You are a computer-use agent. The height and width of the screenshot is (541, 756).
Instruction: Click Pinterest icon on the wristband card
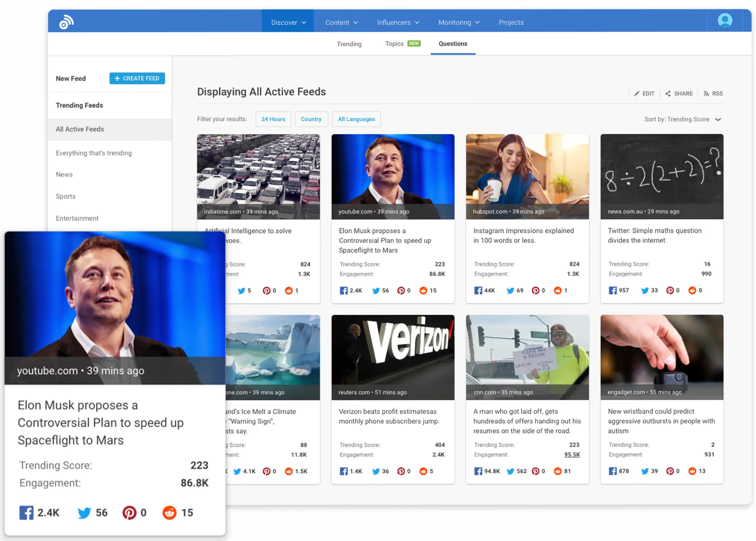pos(670,471)
